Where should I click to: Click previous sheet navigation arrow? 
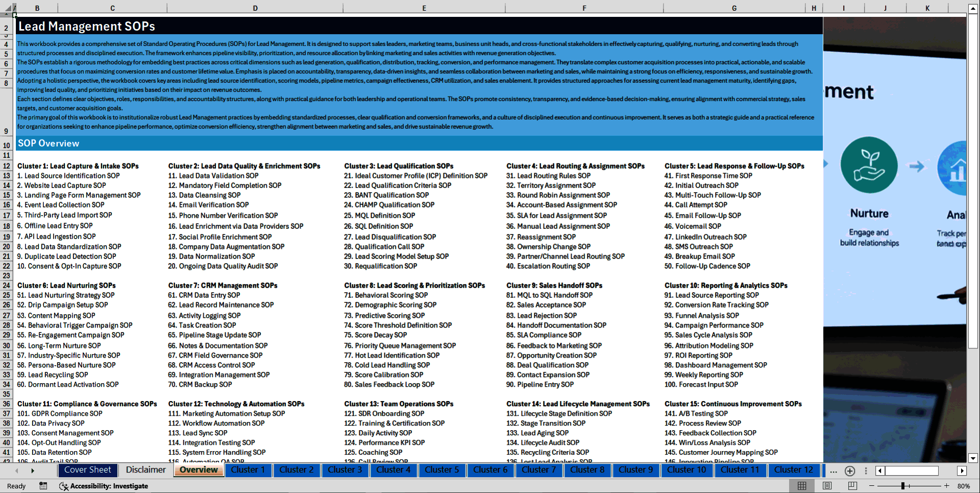[x=17, y=471]
